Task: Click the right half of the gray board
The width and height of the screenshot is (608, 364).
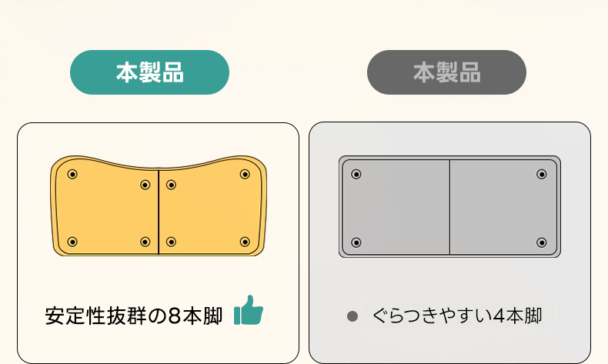Action: (x=503, y=207)
